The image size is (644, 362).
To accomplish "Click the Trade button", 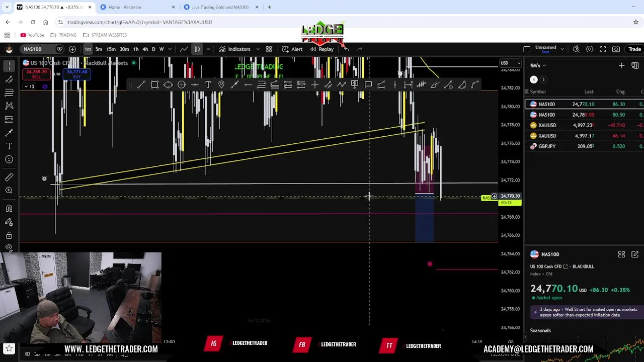I will (x=634, y=49).
